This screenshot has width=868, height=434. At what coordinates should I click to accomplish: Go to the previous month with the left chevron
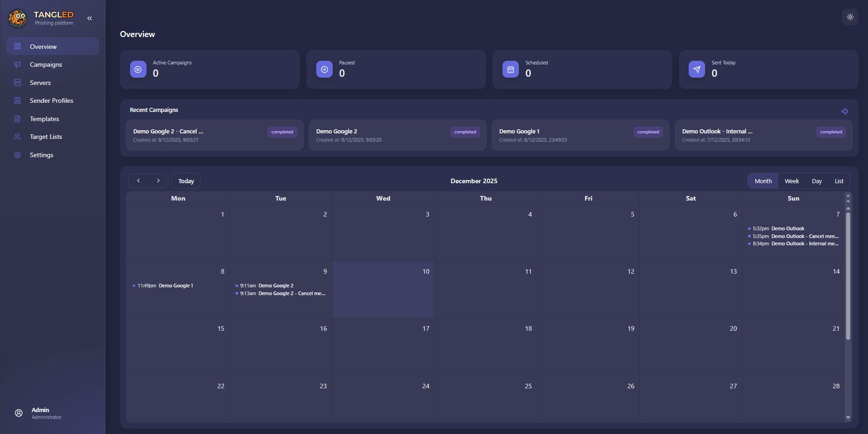(x=138, y=180)
